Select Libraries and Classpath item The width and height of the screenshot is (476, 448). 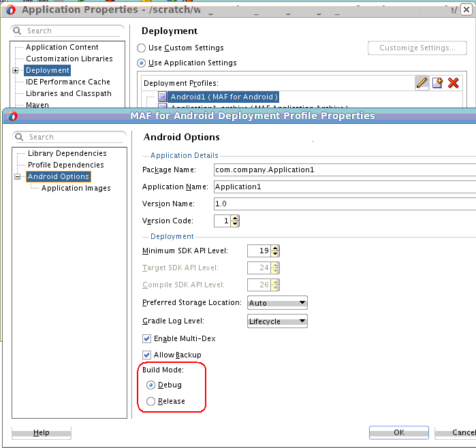(69, 93)
